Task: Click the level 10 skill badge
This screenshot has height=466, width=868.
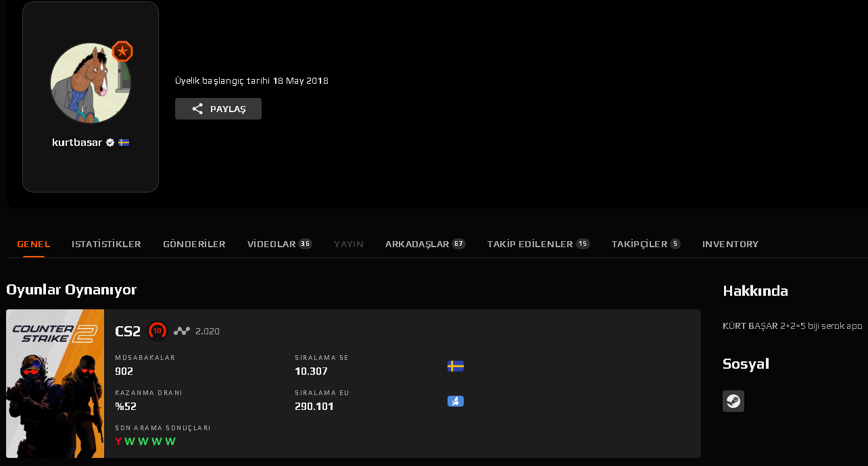Action: click(x=158, y=331)
